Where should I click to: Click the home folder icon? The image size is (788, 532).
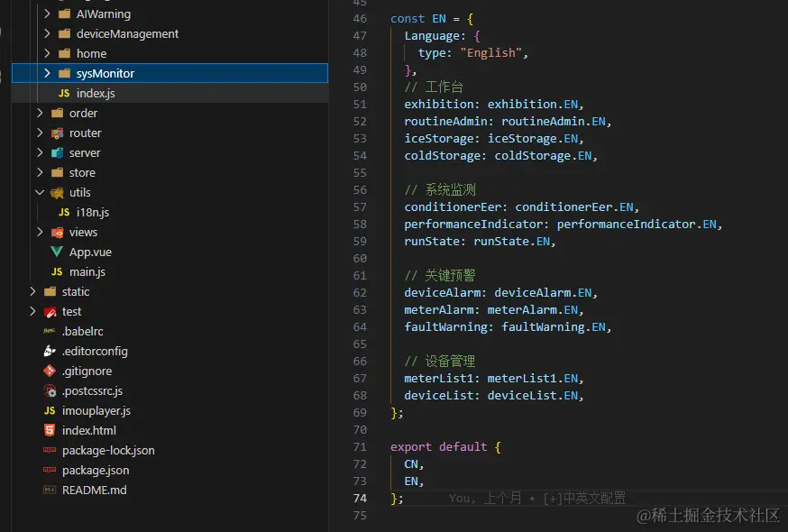(64, 53)
